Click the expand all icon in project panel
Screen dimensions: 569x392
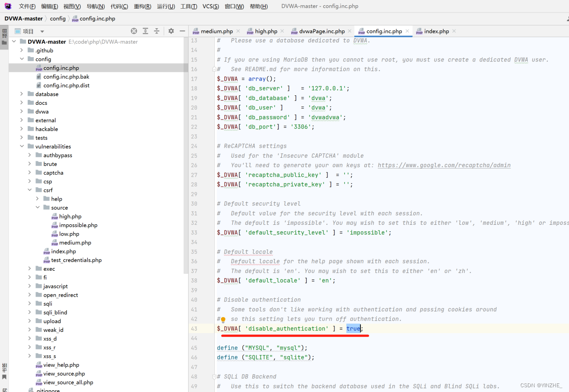(x=145, y=31)
